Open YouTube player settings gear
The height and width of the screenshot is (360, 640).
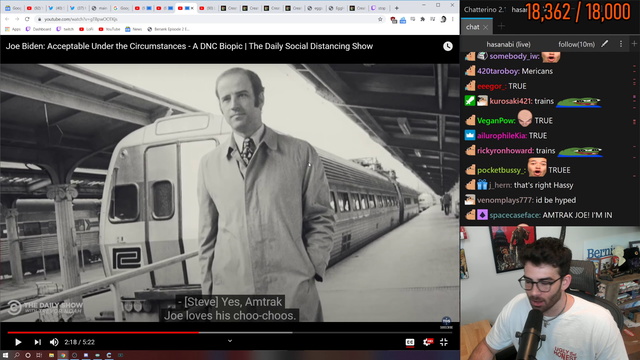(427, 342)
